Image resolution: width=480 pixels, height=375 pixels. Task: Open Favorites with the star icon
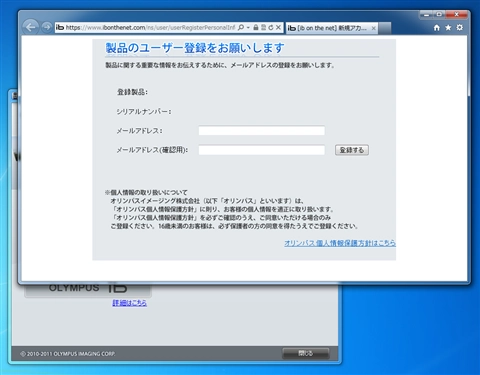(x=448, y=28)
